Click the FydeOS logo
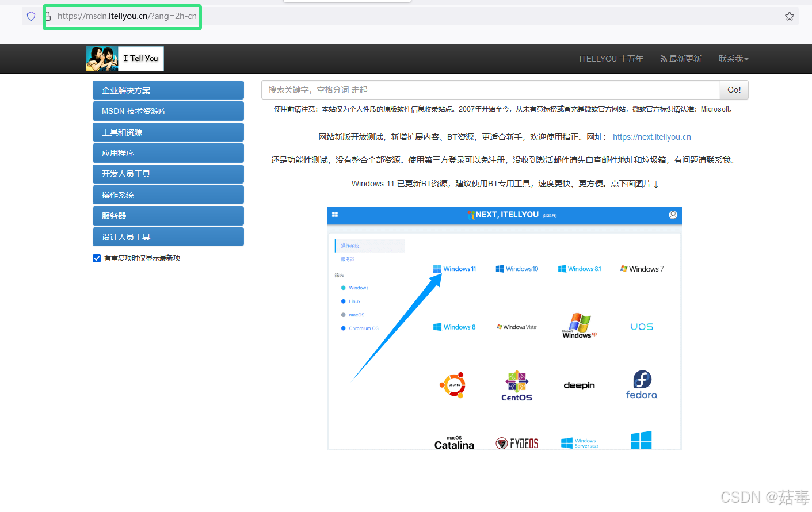Viewport: 812px width, 512px height. (517, 443)
